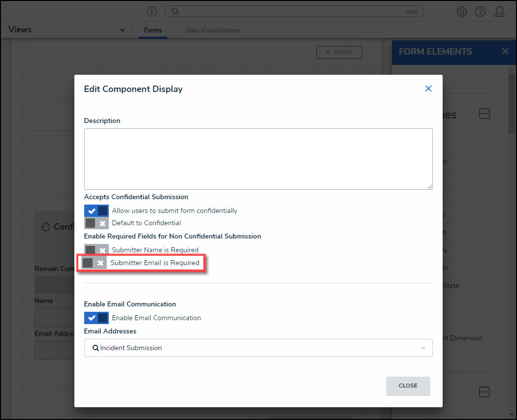The width and height of the screenshot is (517, 420).
Task: Disable Allow users to submit form confidentially
Action: 96,211
